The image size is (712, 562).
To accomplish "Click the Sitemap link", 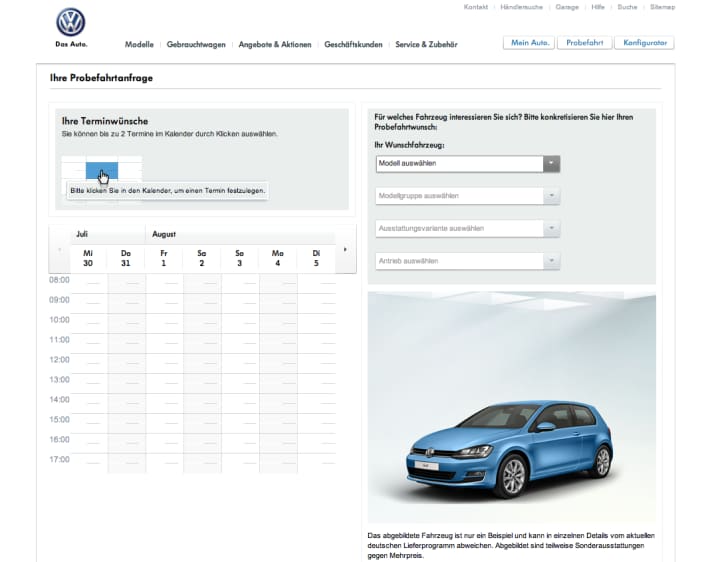I will click(662, 7).
